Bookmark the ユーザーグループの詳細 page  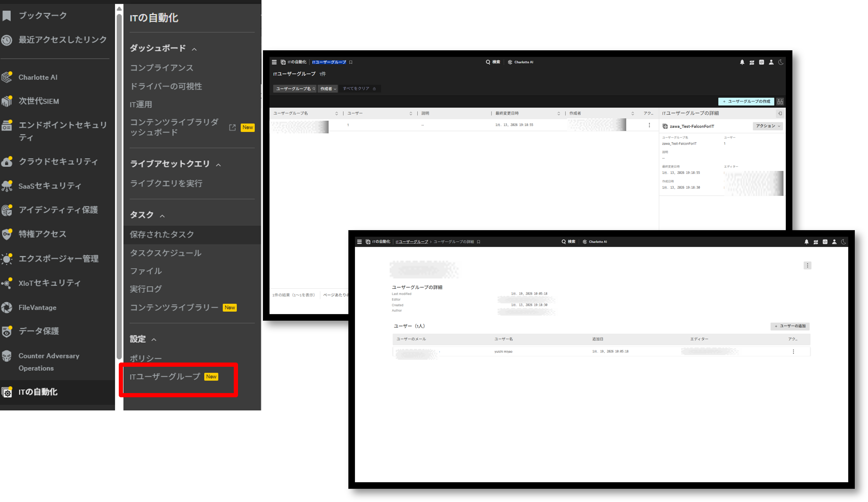(x=479, y=242)
